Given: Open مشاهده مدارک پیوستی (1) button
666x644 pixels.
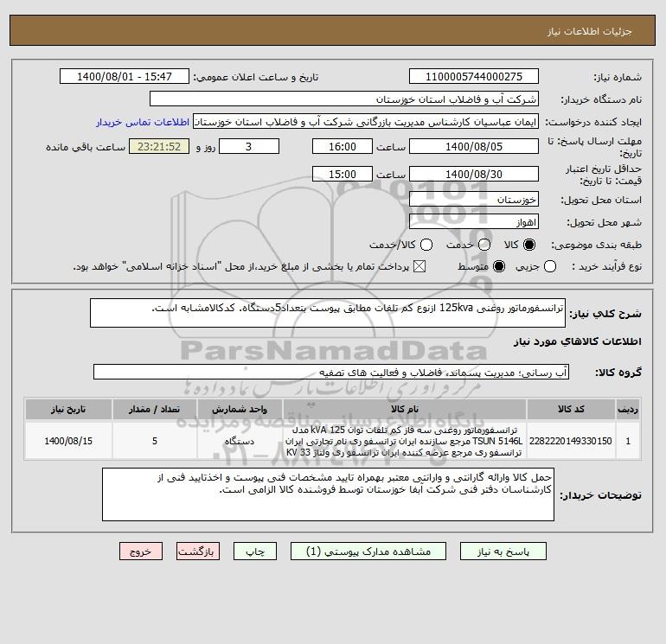Looking at the screenshot, I should (368, 551).
